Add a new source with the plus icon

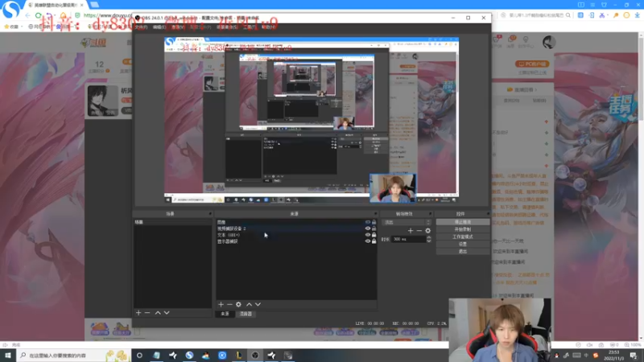pyautogui.click(x=221, y=305)
